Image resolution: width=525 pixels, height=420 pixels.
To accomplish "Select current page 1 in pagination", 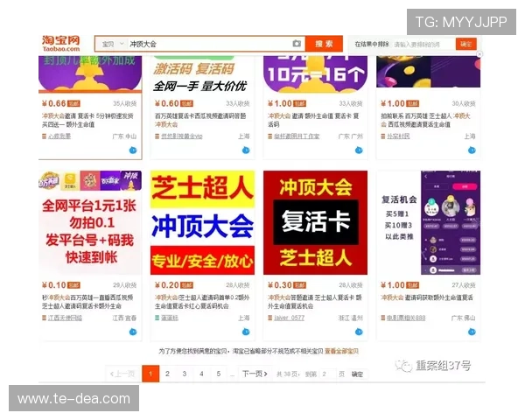I will (x=150, y=374).
